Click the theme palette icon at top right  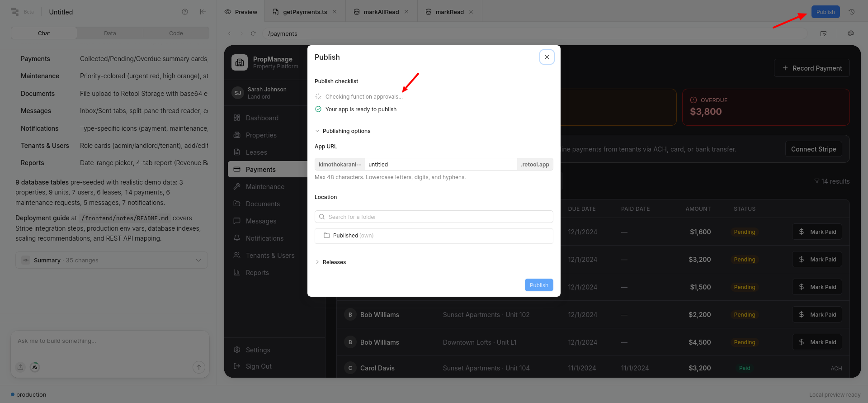(x=850, y=33)
